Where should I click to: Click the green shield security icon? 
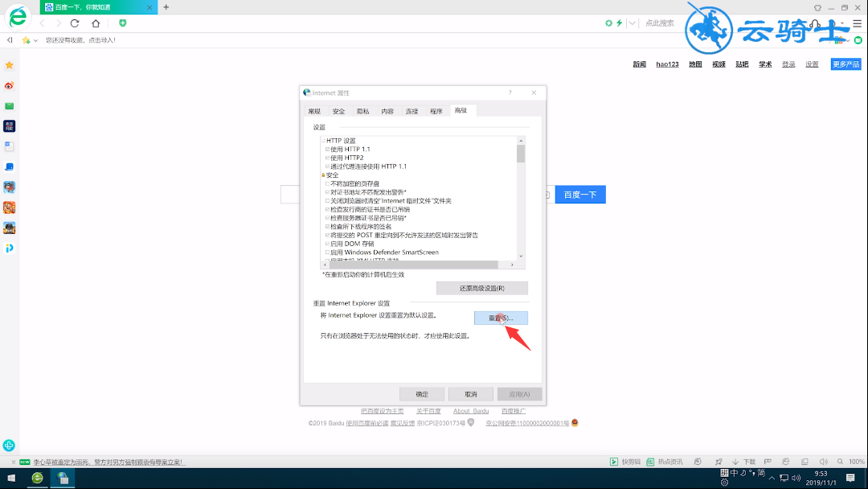coord(123,23)
